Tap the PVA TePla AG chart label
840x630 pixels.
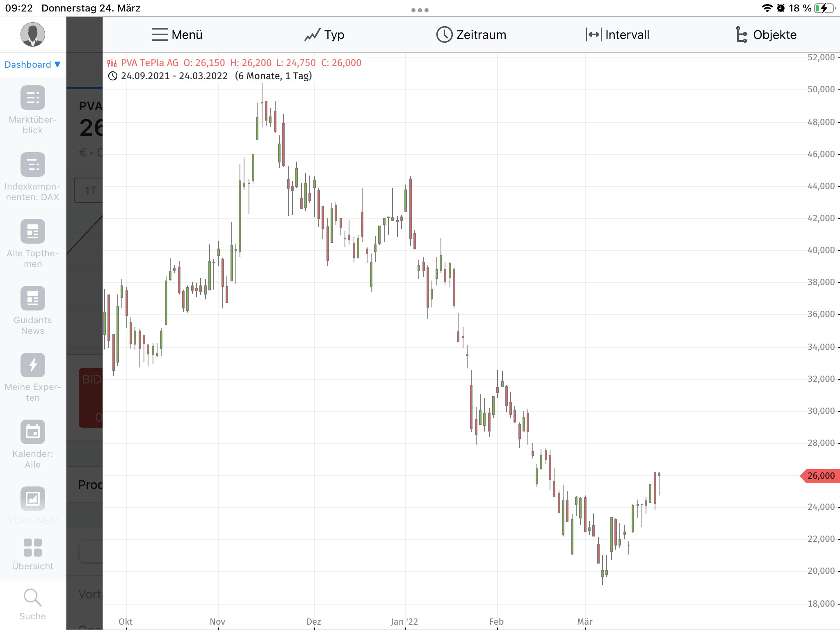[x=150, y=63]
